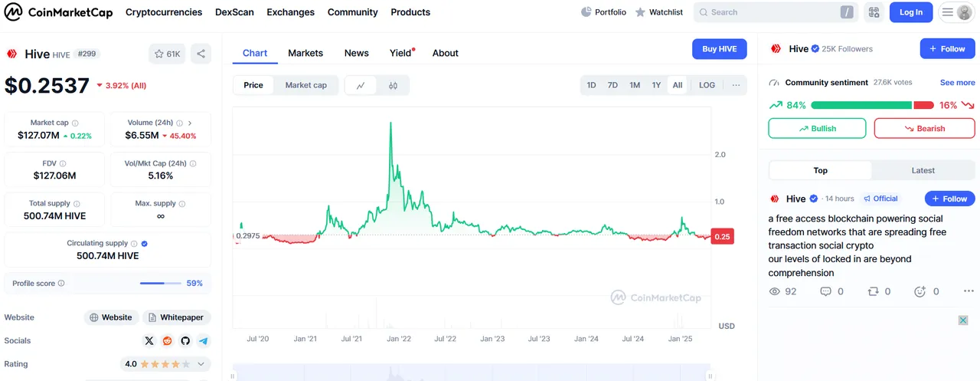Expand the Rating 4.0 dropdown chevron
980x381 pixels.
pos(201,364)
